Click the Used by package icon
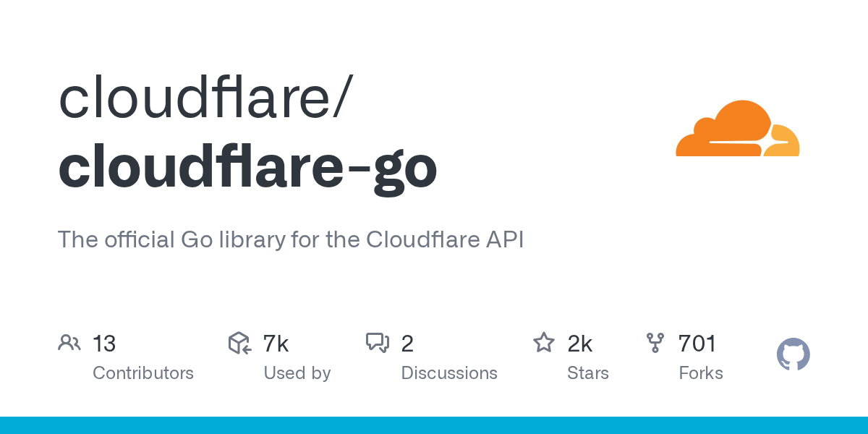This screenshot has height=434, width=868. [239, 343]
